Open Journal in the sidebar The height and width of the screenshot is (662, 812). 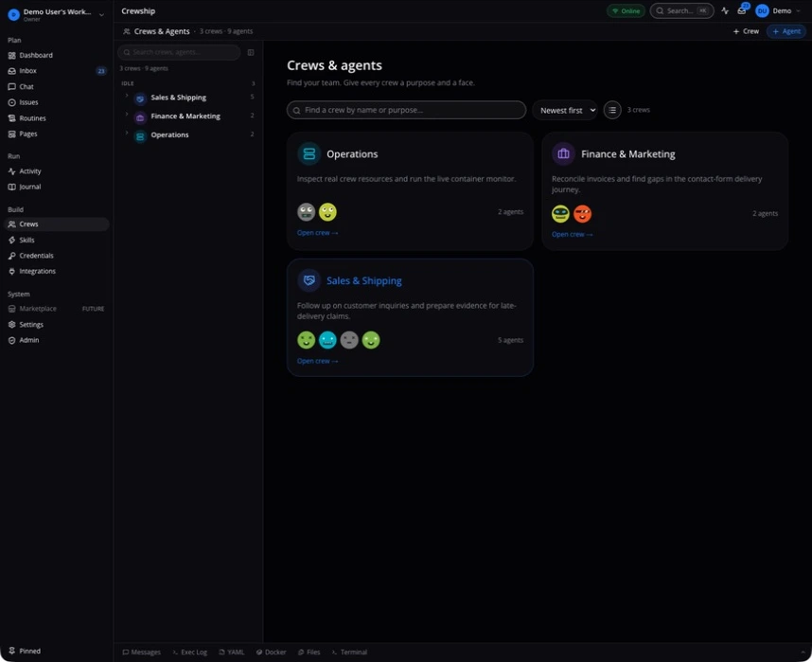click(56, 187)
